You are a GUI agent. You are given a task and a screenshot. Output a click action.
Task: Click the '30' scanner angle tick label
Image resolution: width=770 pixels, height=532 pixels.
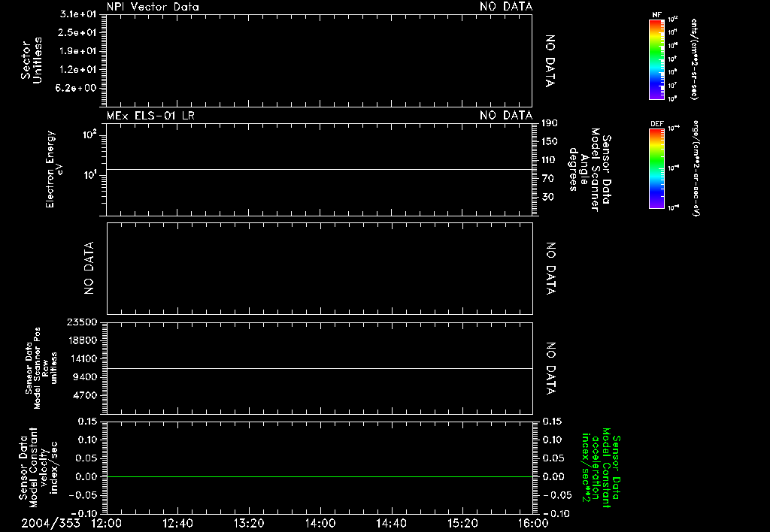coord(547,197)
